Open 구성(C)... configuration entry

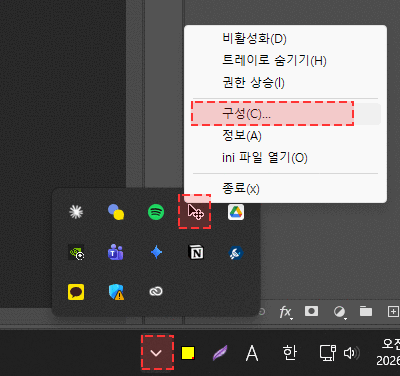pyautogui.click(x=286, y=114)
